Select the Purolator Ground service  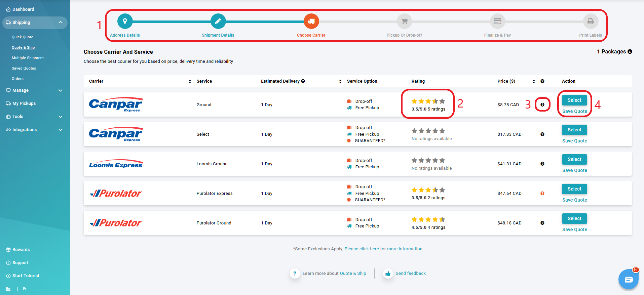574,218
